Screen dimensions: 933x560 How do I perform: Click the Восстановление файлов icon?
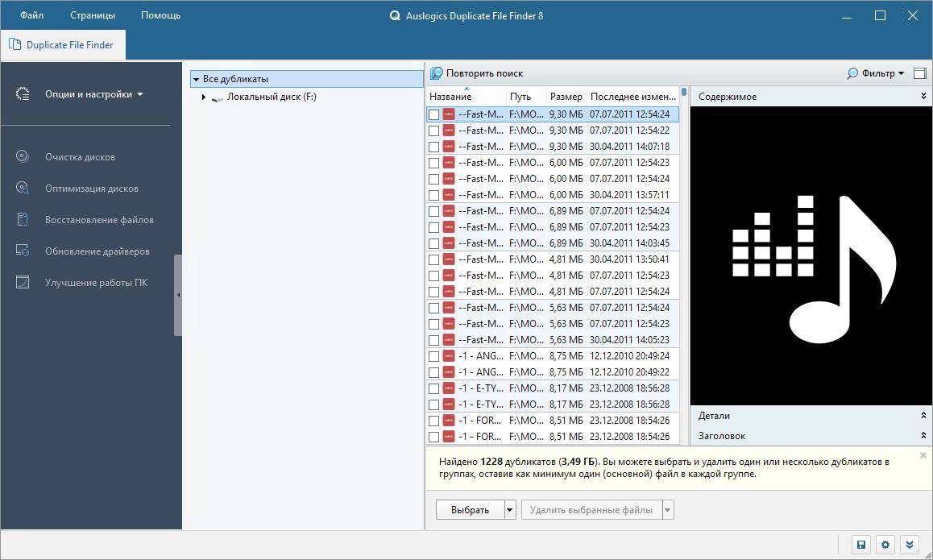point(22,220)
